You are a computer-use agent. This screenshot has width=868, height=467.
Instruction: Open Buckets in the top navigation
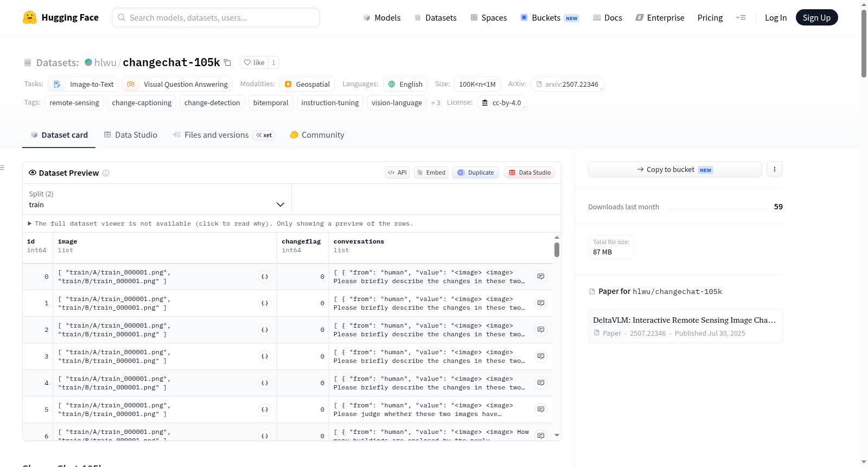point(550,17)
